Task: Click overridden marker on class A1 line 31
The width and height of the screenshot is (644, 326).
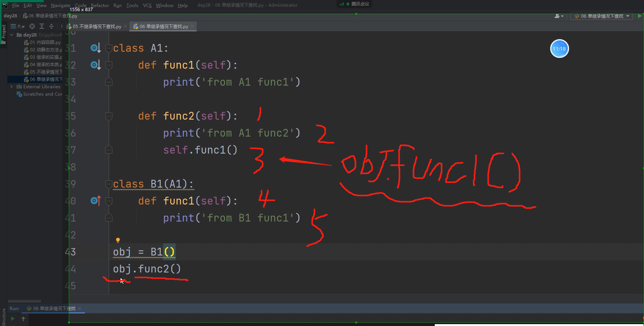Action: (96, 48)
